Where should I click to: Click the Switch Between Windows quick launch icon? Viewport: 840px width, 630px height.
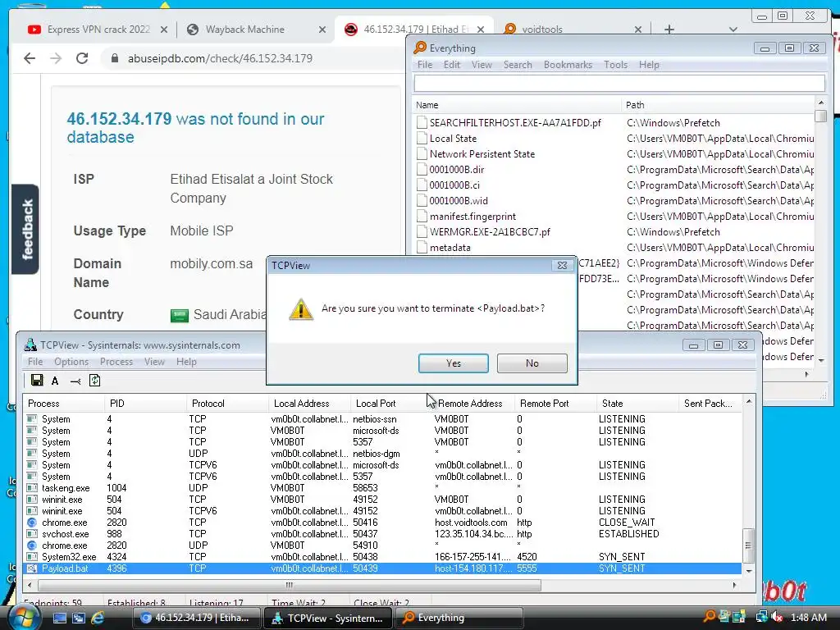(79, 618)
